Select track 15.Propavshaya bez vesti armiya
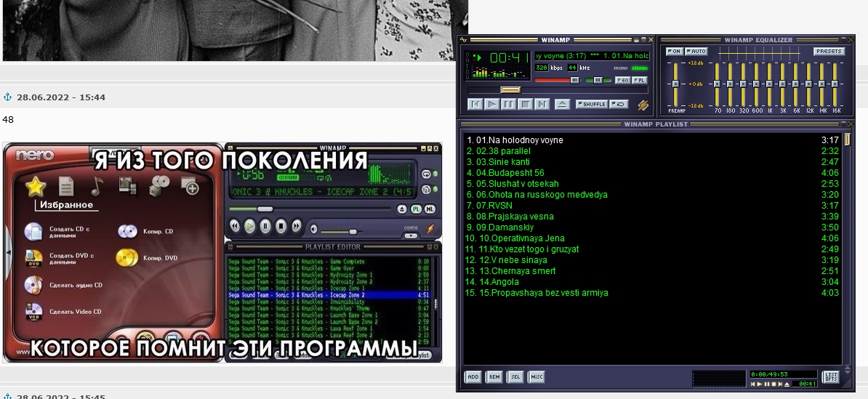 click(653, 293)
